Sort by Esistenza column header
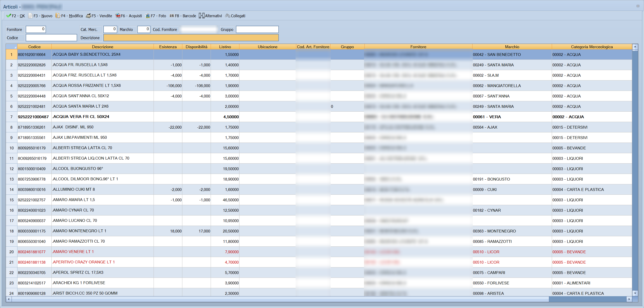The width and height of the screenshot is (644, 308). [168, 47]
